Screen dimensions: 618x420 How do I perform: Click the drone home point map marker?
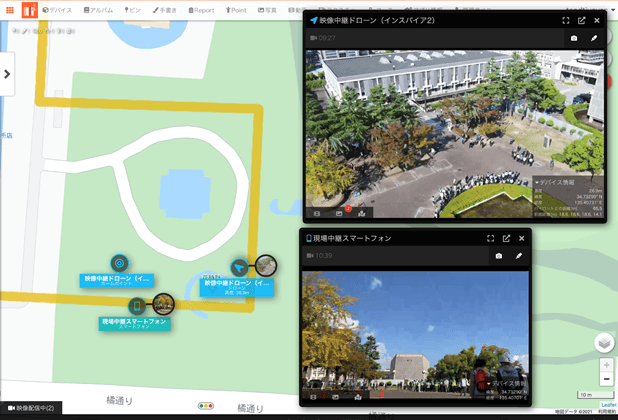click(119, 263)
